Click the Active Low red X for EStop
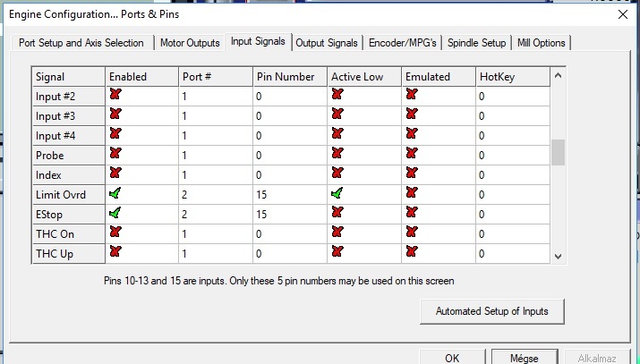 click(337, 214)
